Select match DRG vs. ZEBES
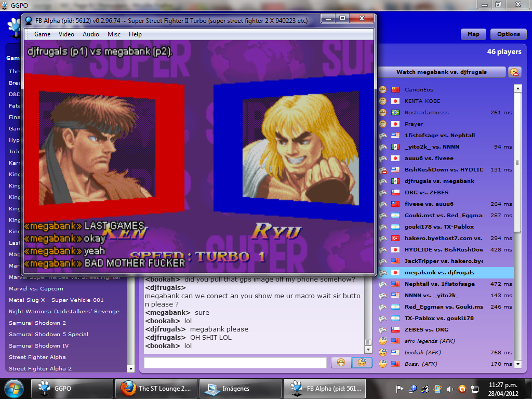 pyautogui.click(x=446, y=192)
